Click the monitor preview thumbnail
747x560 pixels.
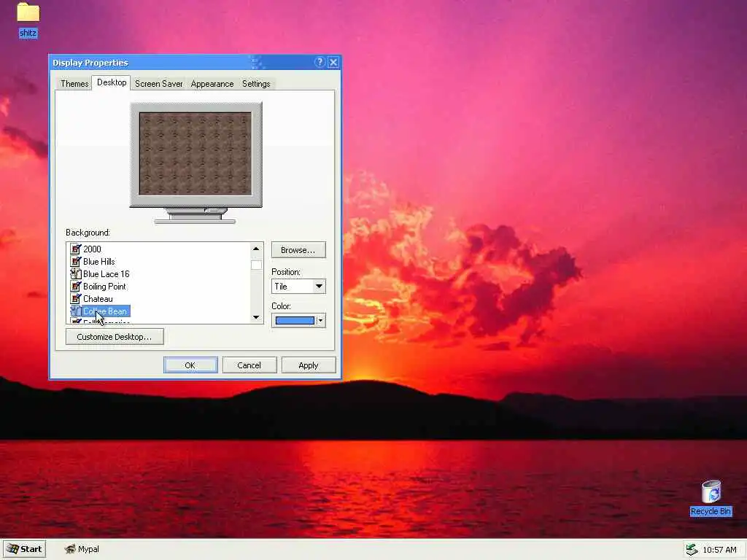point(196,153)
